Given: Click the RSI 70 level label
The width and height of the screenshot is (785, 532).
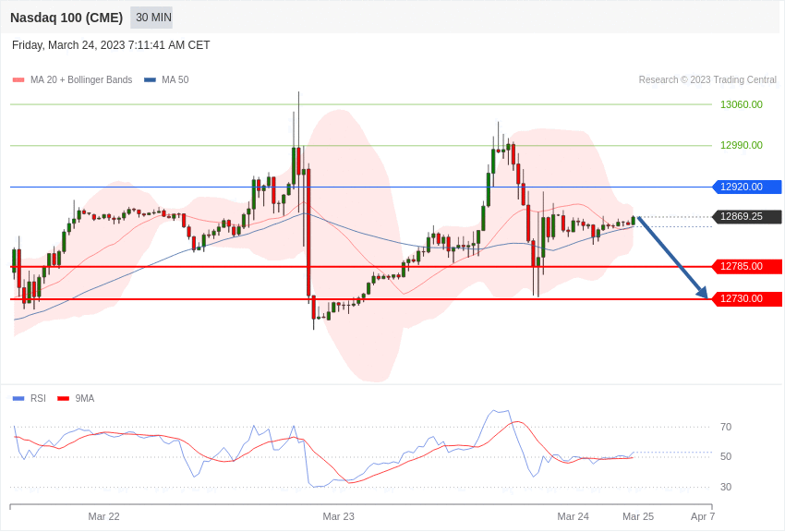Looking at the screenshot, I should (x=726, y=427).
